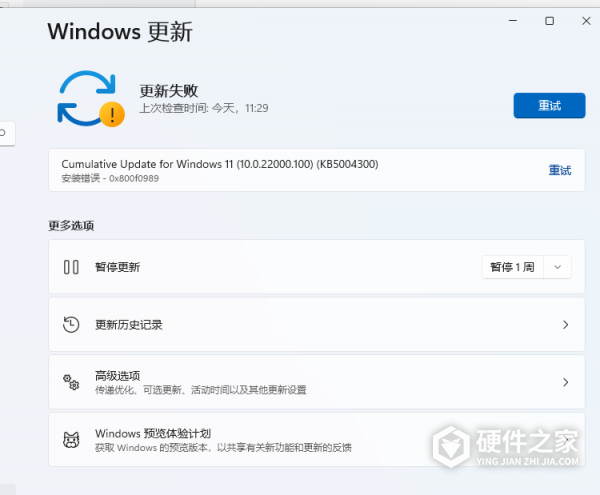
Task: Click 上次检查时间 last checked text
Action: 204,108
